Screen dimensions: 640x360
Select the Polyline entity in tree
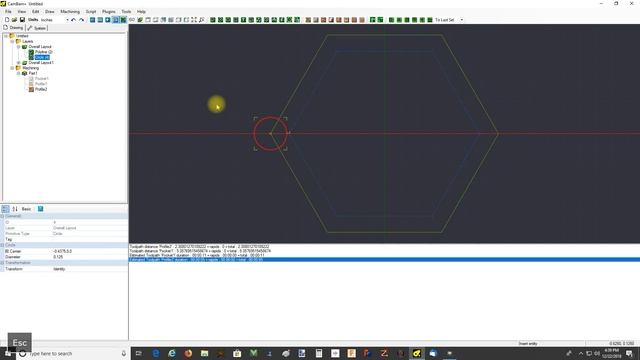[x=44, y=52]
